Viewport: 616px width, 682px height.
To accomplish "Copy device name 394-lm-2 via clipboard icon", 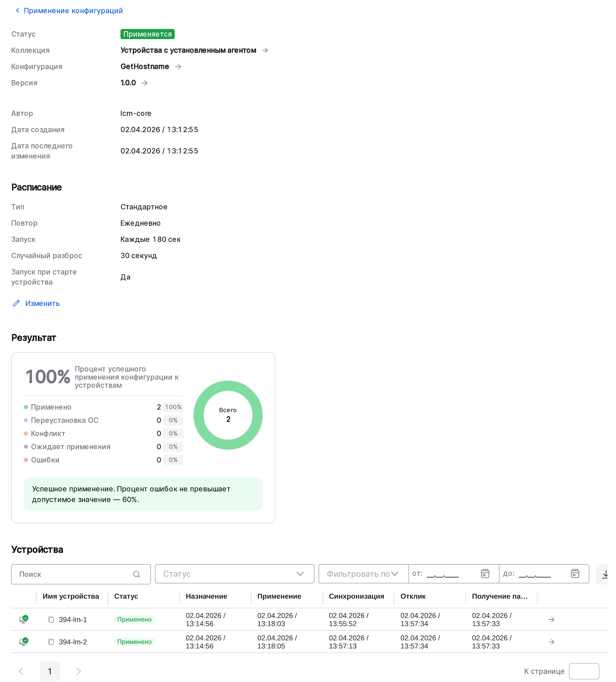I will [50, 642].
